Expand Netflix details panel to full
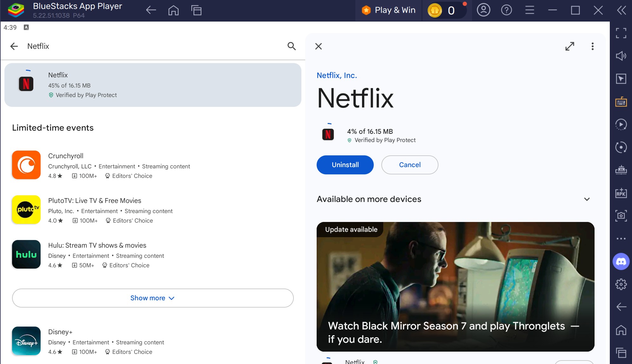Viewport: 632px width, 364px height. coord(570,46)
